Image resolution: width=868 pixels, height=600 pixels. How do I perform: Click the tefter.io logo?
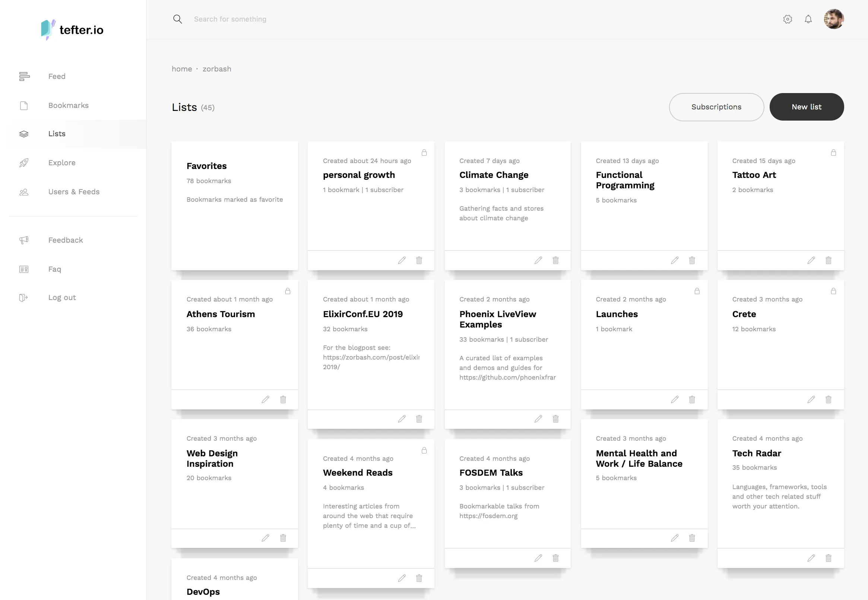click(72, 30)
